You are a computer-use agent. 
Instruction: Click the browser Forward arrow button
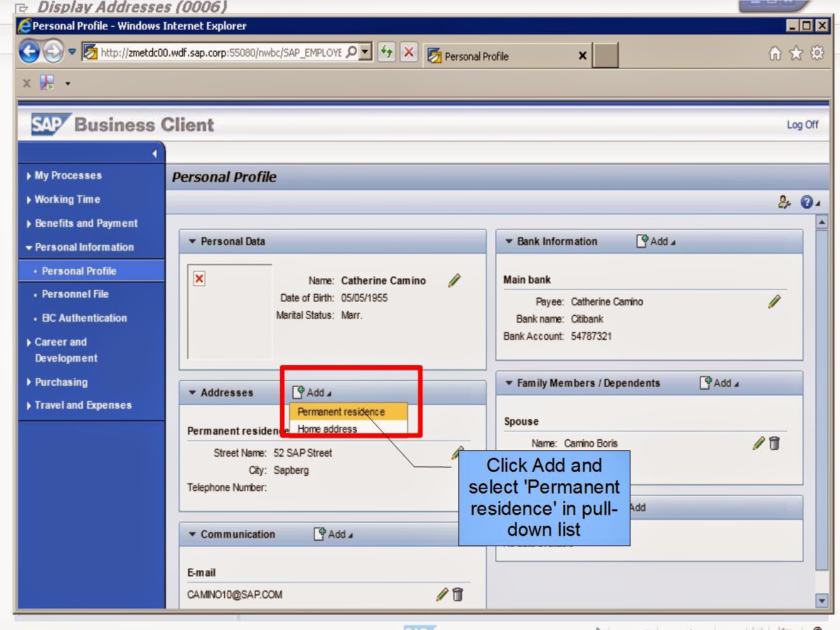[x=53, y=51]
